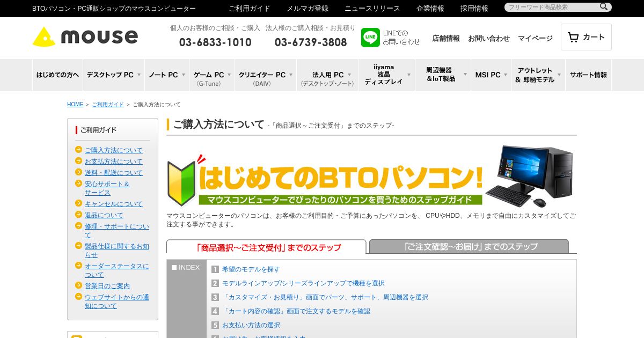The image size is (644, 338).
Task: Click phone number 03-6739-3808
Action: coord(311,42)
